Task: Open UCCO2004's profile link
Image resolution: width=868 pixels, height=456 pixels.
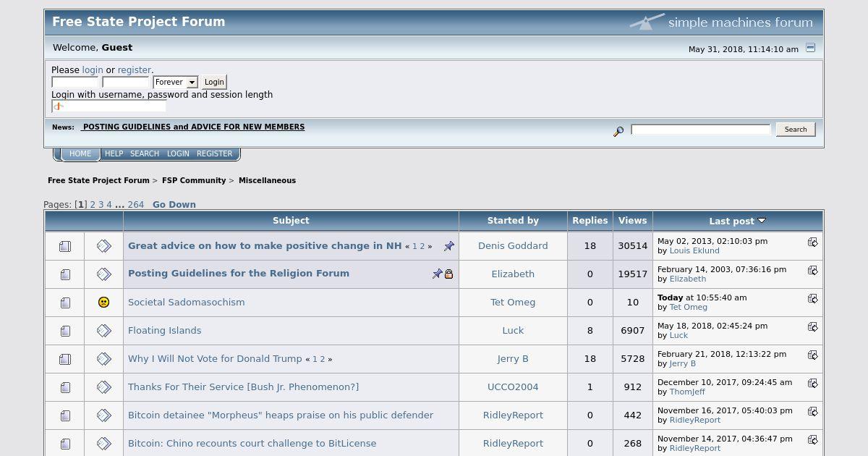Action: 513,387
